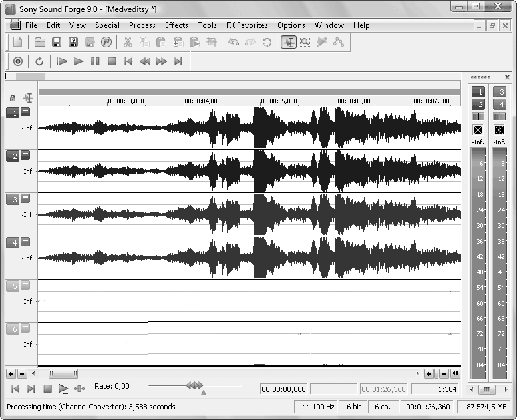Toggle channel 3 in the meters panel
Image resolution: width=517 pixels, height=420 pixels.
click(499, 92)
